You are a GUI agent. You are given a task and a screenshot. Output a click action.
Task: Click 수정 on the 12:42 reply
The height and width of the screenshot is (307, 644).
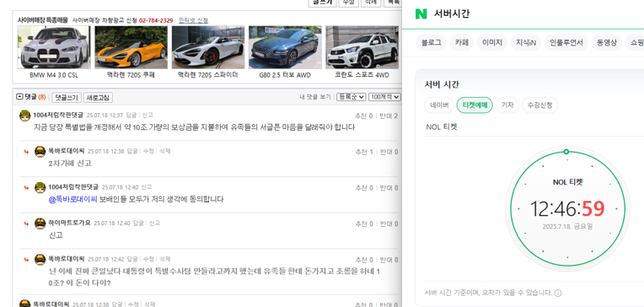pos(148,259)
